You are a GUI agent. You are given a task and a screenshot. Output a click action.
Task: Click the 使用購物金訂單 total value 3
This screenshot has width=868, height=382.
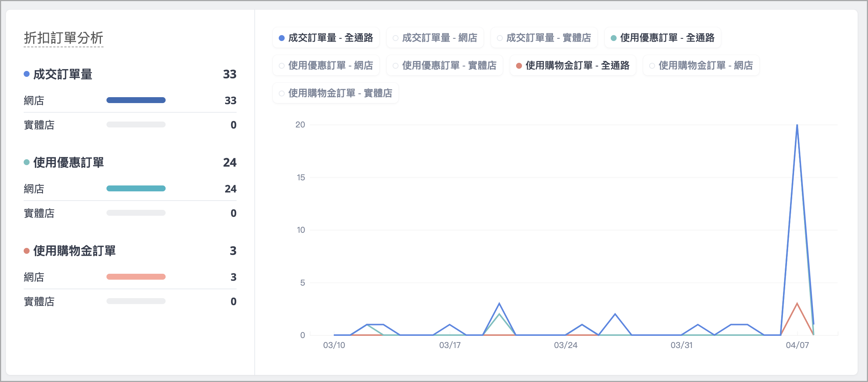233,251
